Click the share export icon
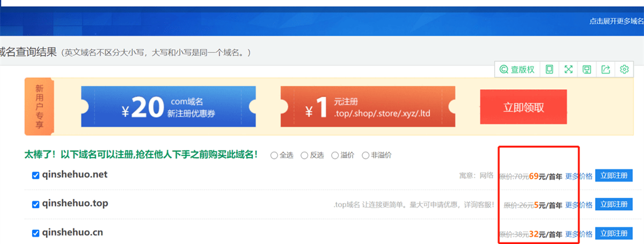Screen dimensions: 644x244 click(x=606, y=69)
